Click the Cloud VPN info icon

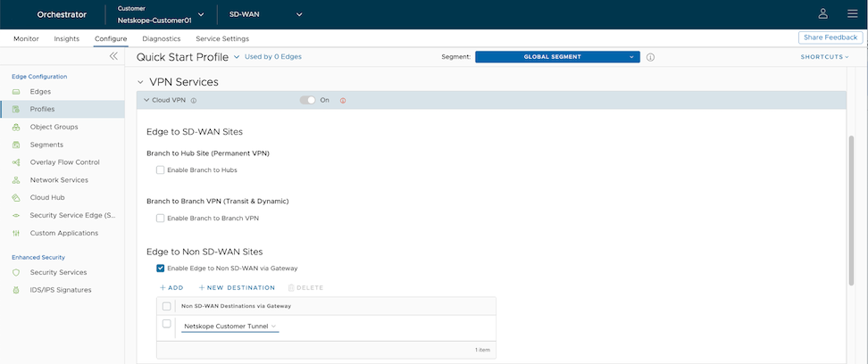point(194,101)
